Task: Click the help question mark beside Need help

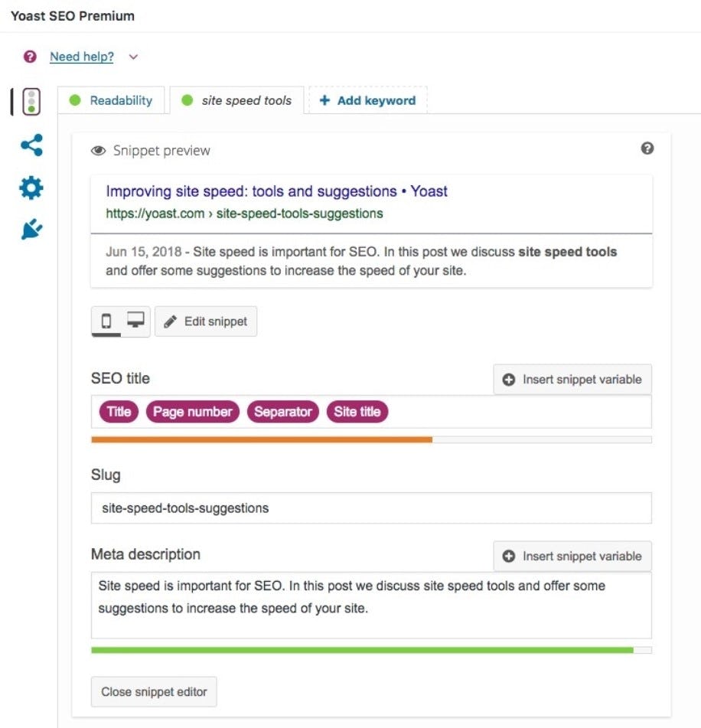Action: (28, 56)
